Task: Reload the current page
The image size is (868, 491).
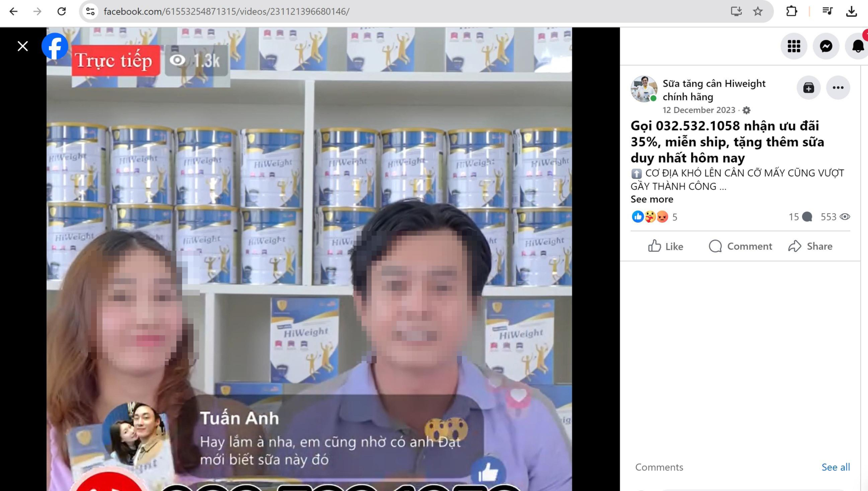Action: point(61,11)
